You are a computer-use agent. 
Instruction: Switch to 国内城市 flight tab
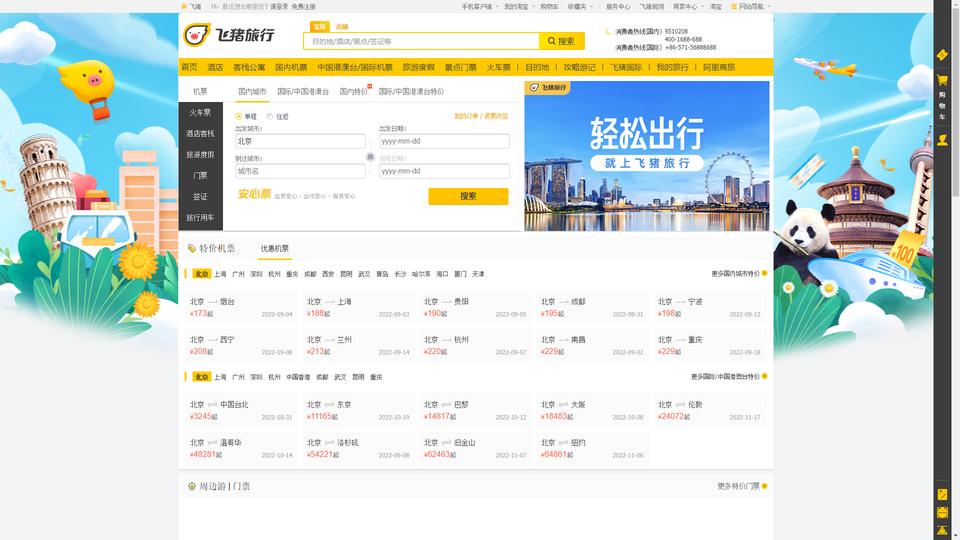coord(252,91)
